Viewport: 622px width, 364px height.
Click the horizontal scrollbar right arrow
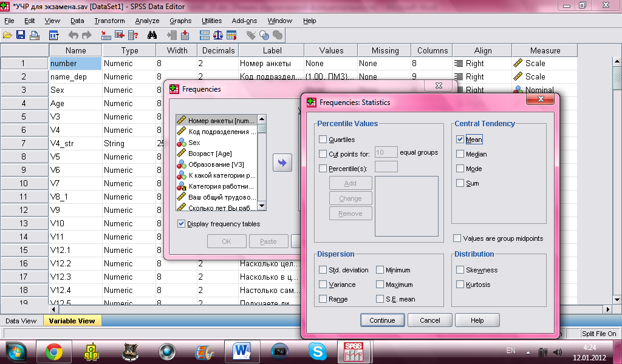(x=607, y=309)
